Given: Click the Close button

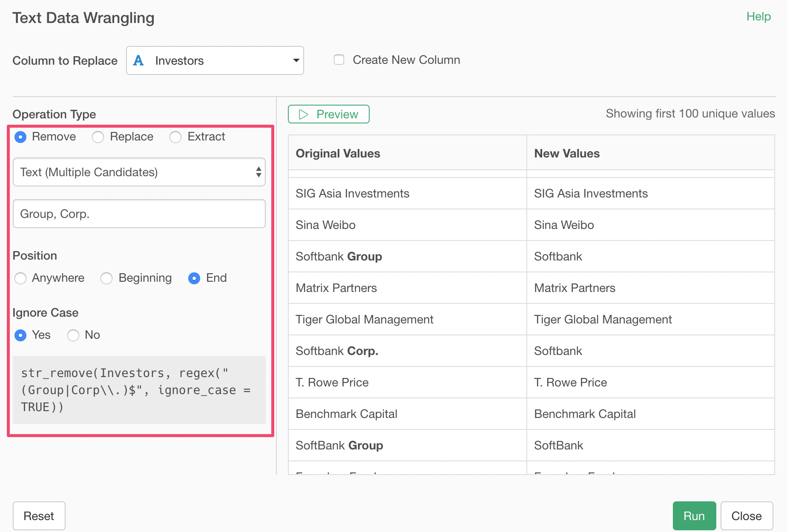Looking at the screenshot, I should click(x=747, y=516).
